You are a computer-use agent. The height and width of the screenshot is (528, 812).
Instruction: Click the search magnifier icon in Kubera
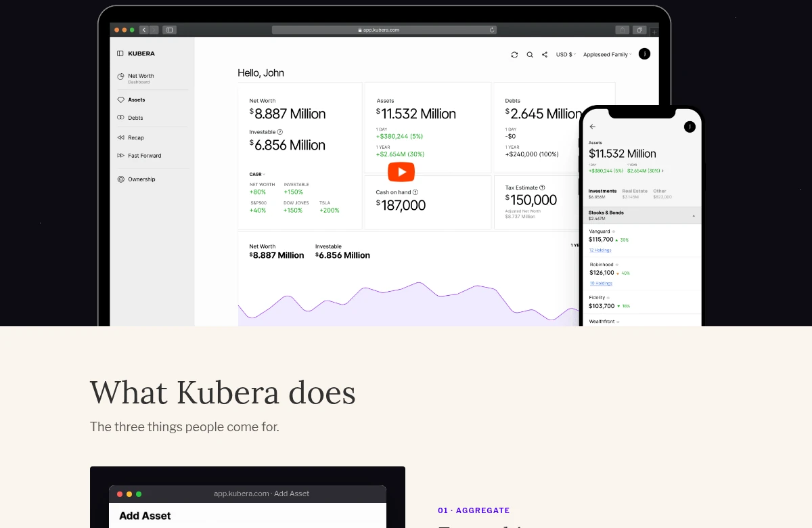(530, 55)
